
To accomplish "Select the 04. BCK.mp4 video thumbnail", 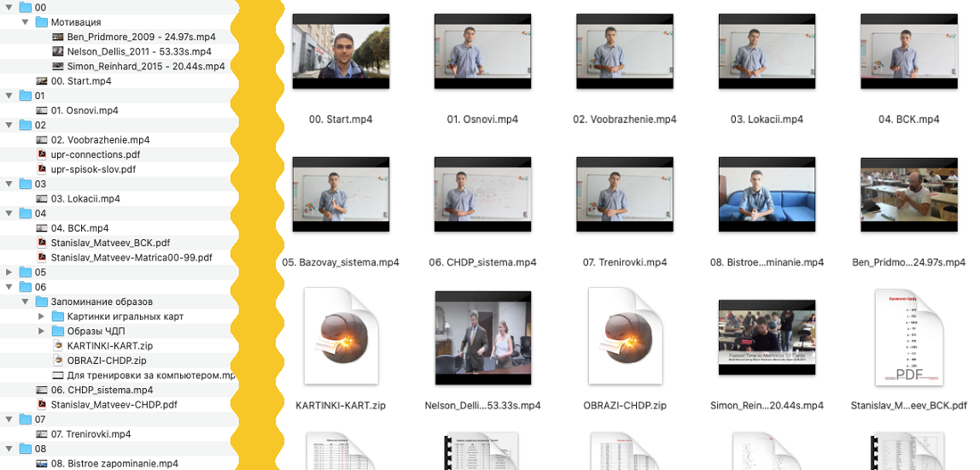I will [x=909, y=51].
